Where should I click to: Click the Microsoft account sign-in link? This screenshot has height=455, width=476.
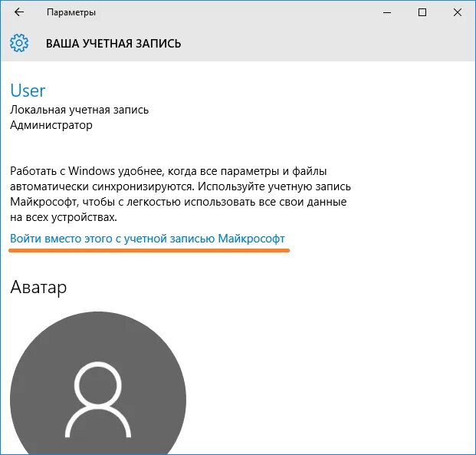point(147,239)
